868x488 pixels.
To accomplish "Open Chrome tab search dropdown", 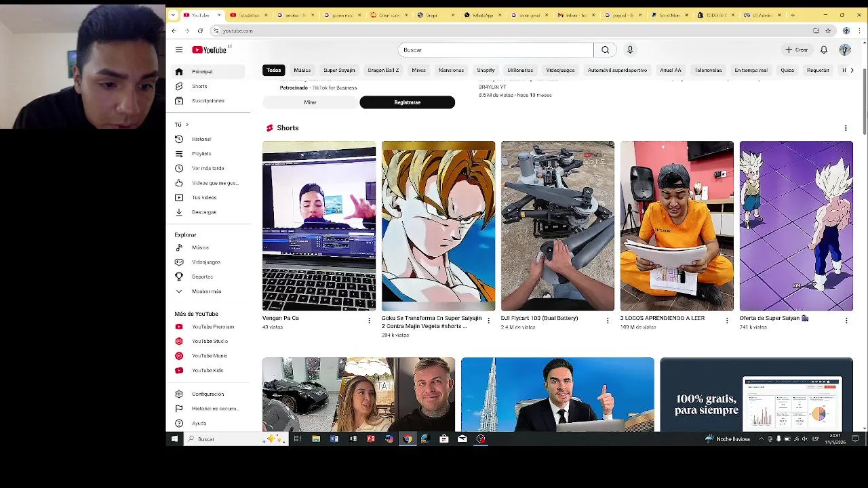I will (173, 15).
